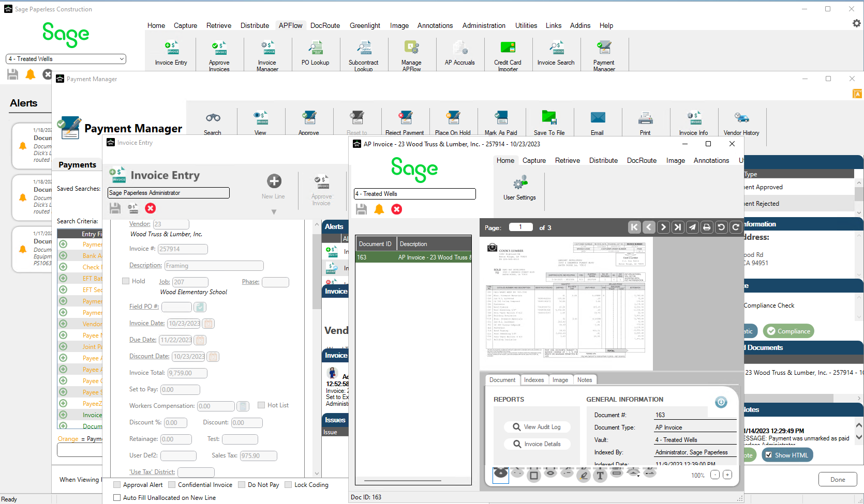Viewport: 864px width, 504px height.
Task: Click red cancel icon in Invoice Entry
Action: (151, 208)
